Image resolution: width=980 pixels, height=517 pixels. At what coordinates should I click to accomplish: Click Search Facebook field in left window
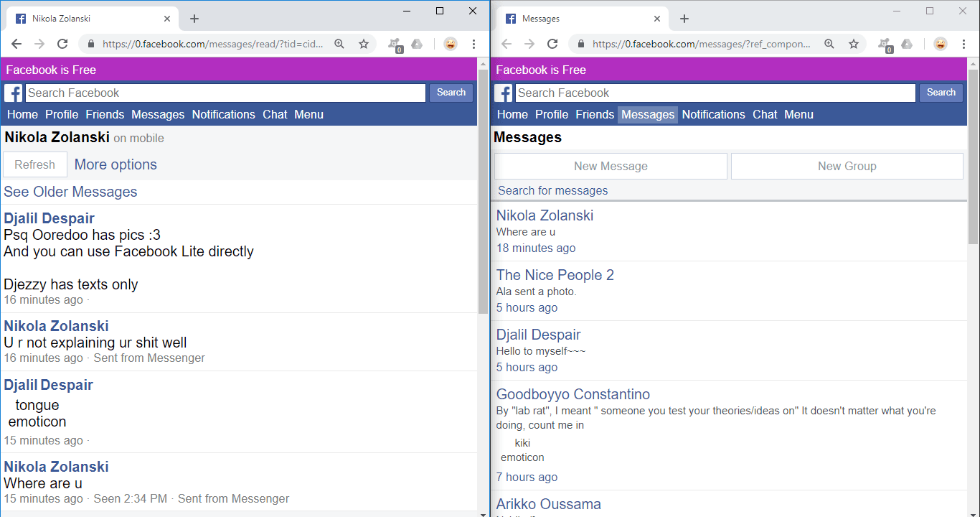click(225, 93)
